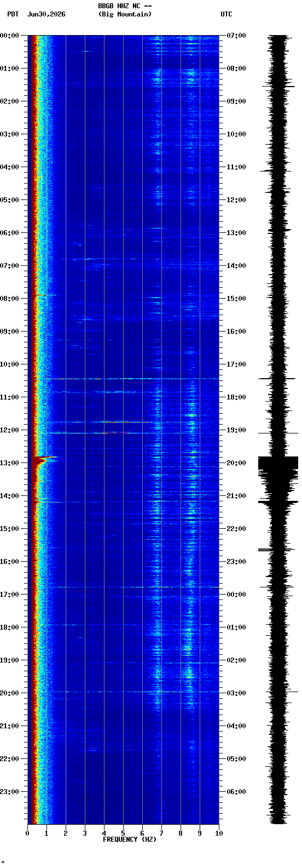The width and height of the screenshot is (302, 868).
Task: Click PDT time label '14:00'
Action: [9, 496]
